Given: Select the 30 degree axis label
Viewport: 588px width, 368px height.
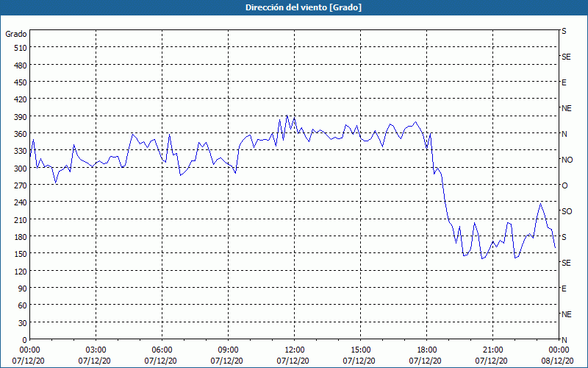Looking at the screenshot, I should tap(23, 323).
